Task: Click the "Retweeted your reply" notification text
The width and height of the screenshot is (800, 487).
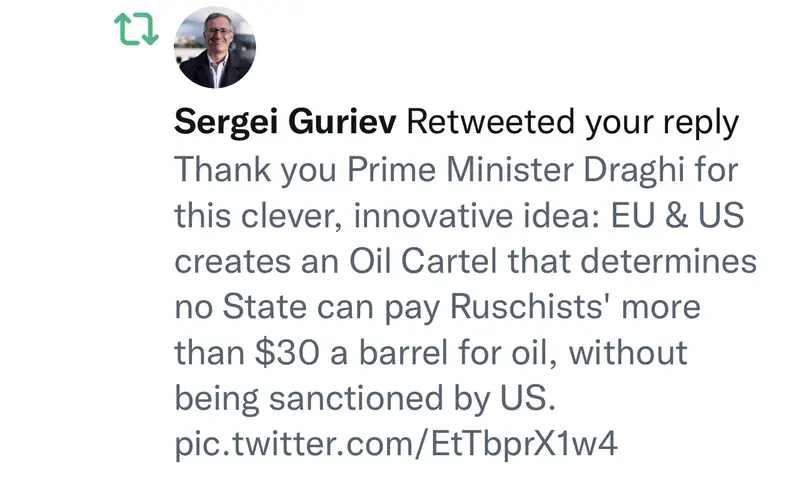Action: [573, 123]
